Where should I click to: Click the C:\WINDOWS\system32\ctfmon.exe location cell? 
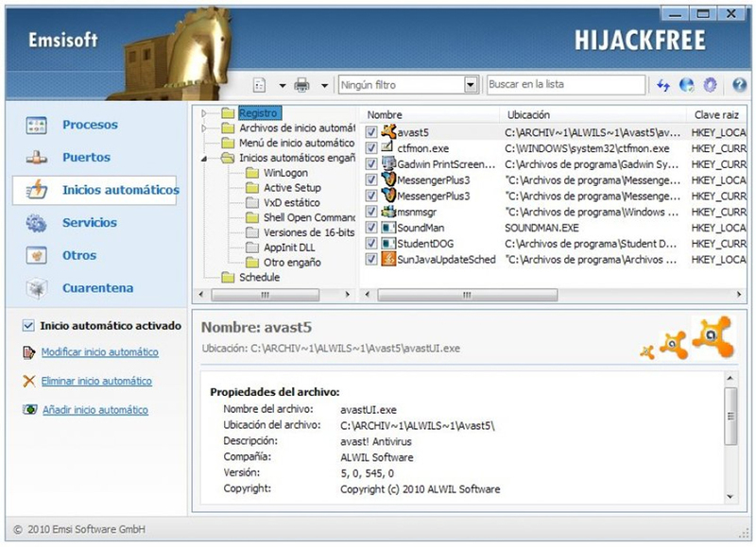(x=587, y=148)
